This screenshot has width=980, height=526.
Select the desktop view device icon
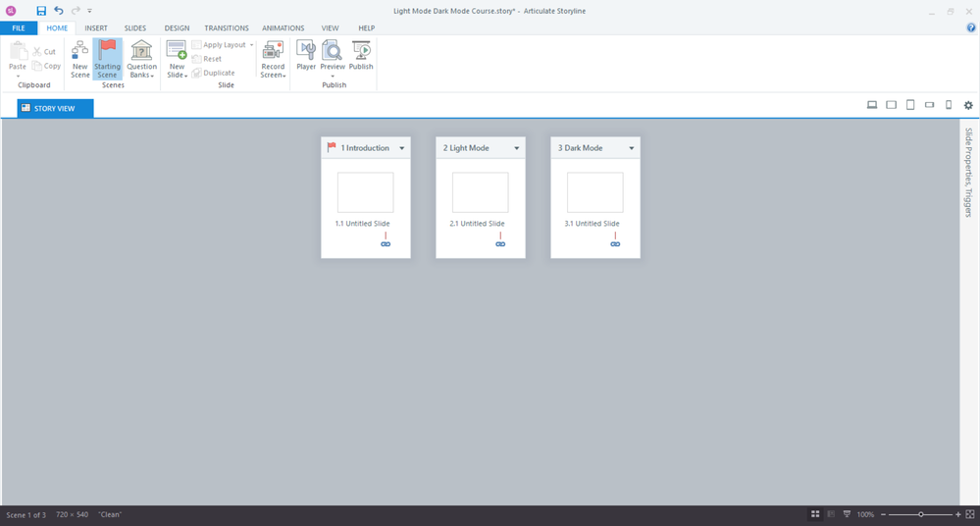pyautogui.click(x=871, y=105)
